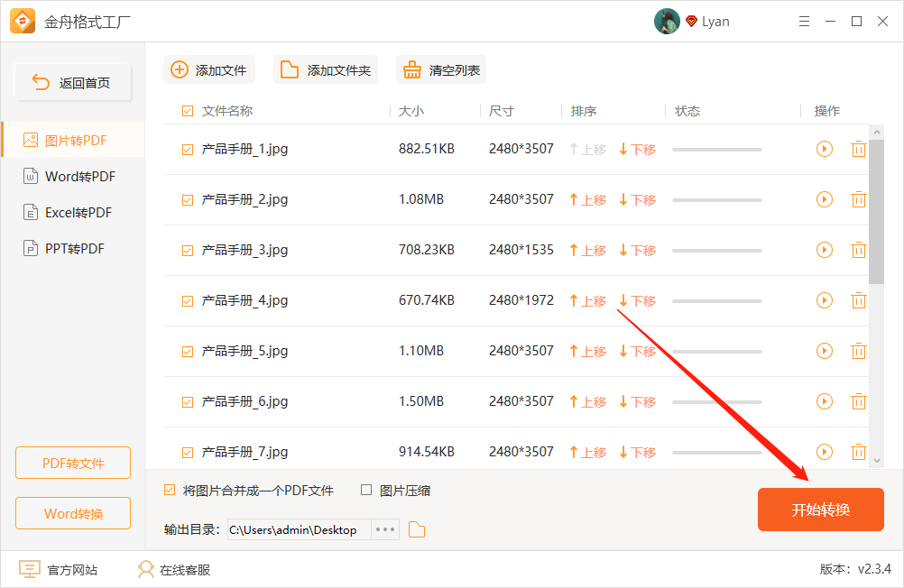Click play icon for 产品手册_7.jpg
This screenshot has height=588, width=904.
[825, 452]
